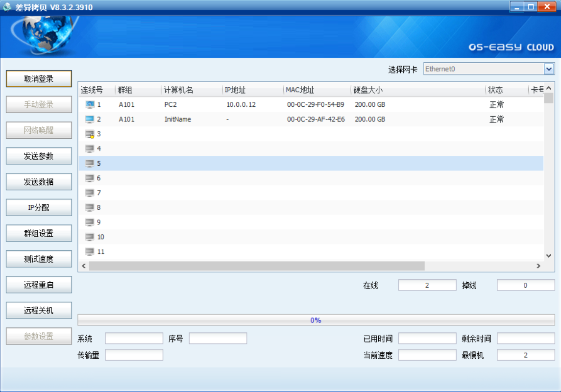Click the 计算机名 column header
Image resolution: width=561 pixels, height=392 pixels.
(178, 90)
